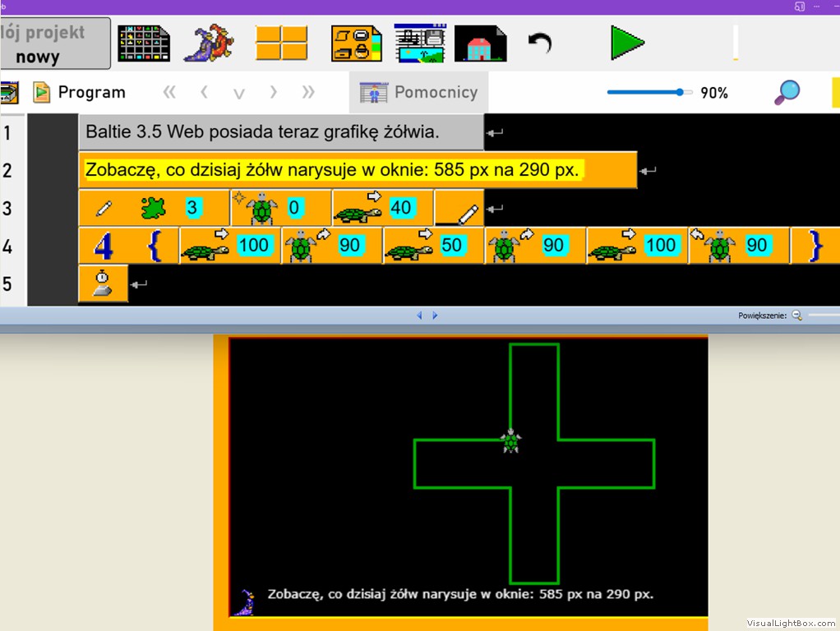Click the double-left arrow navigation button
The image size is (840, 631).
pyautogui.click(x=169, y=92)
